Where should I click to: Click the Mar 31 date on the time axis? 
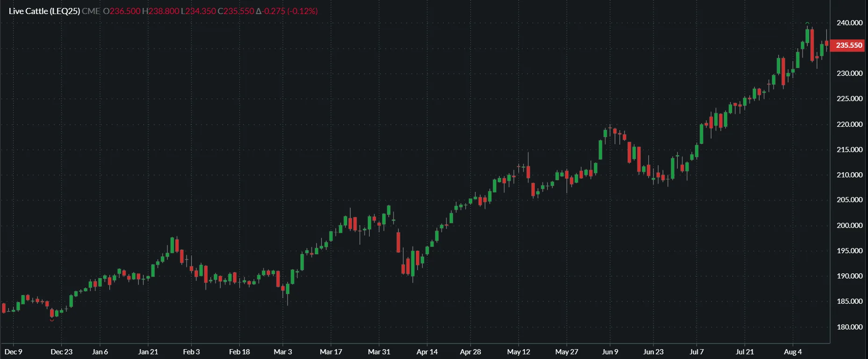coord(379,352)
